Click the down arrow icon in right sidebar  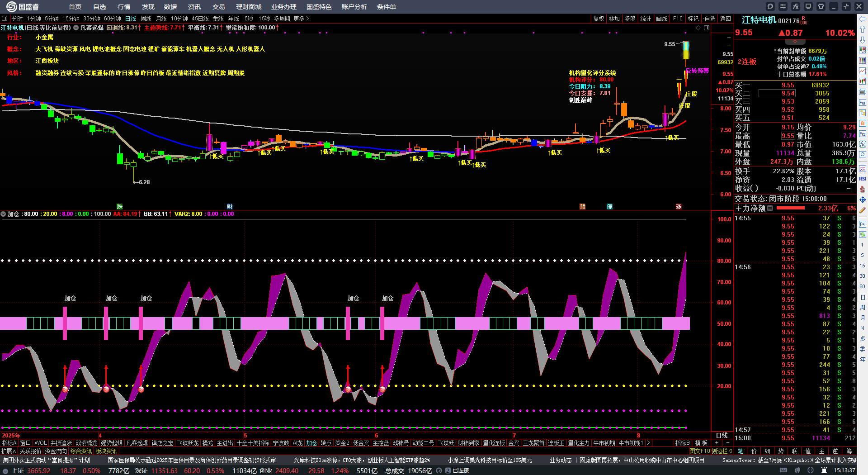tap(863, 40)
